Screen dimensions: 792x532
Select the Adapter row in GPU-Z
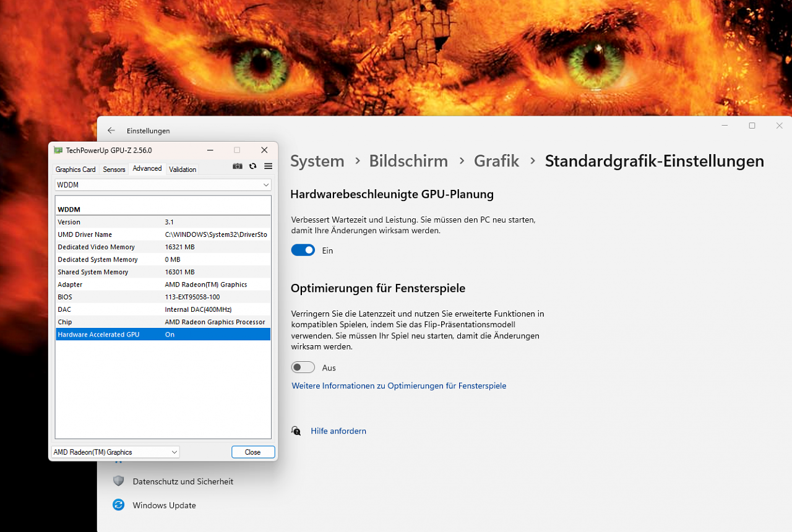[163, 285]
